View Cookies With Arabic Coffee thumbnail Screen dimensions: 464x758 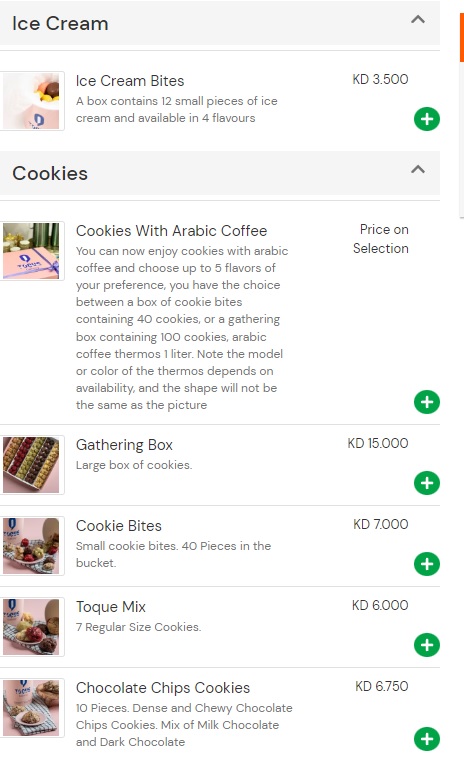(31, 251)
